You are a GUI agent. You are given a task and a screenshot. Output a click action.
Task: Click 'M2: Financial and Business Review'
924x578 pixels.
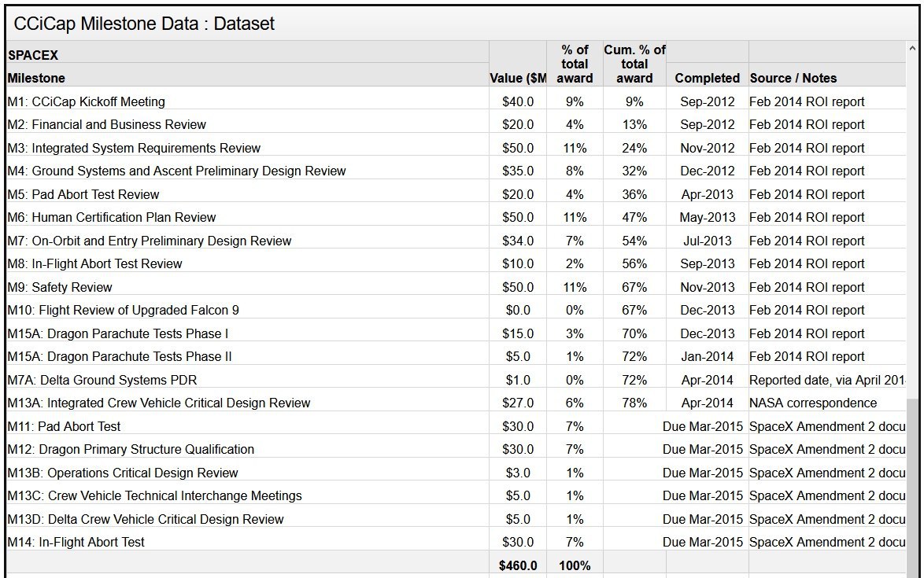tap(107, 124)
